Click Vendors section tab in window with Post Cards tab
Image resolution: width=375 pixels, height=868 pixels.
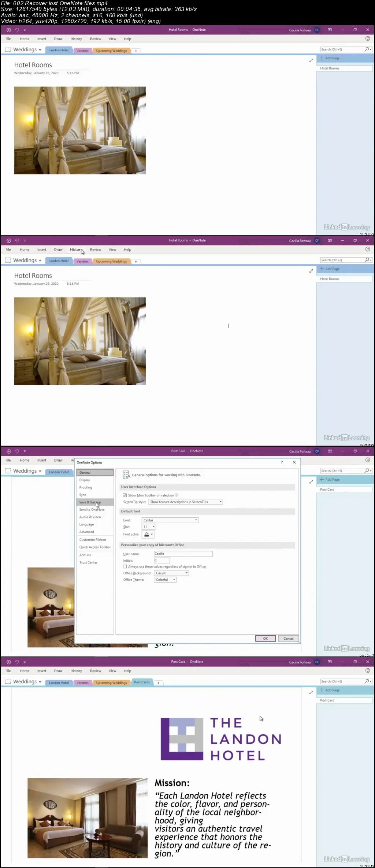[x=83, y=683]
